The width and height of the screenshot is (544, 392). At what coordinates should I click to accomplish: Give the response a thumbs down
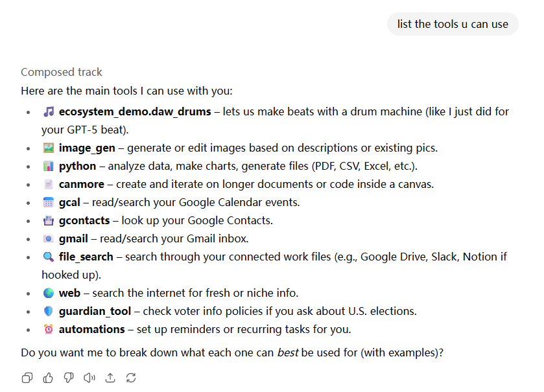pyautogui.click(x=69, y=378)
